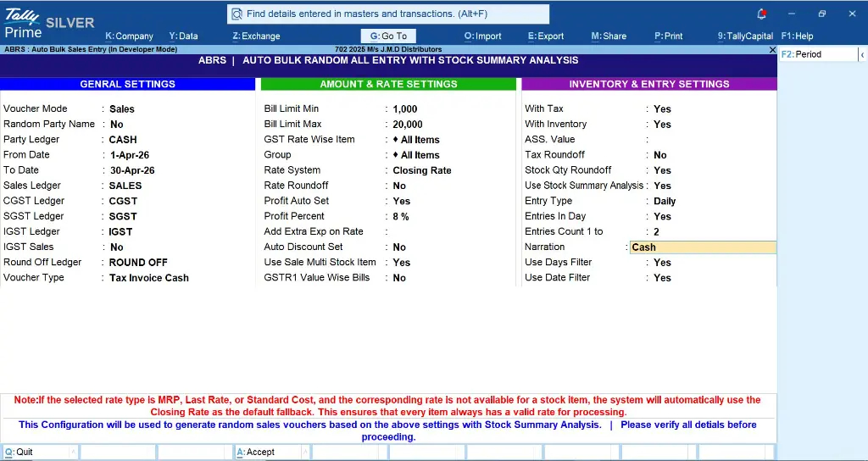Viewport: 868px width, 461px height.
Task: Select GST Rate Wise Item All Items
Action: 416,140
